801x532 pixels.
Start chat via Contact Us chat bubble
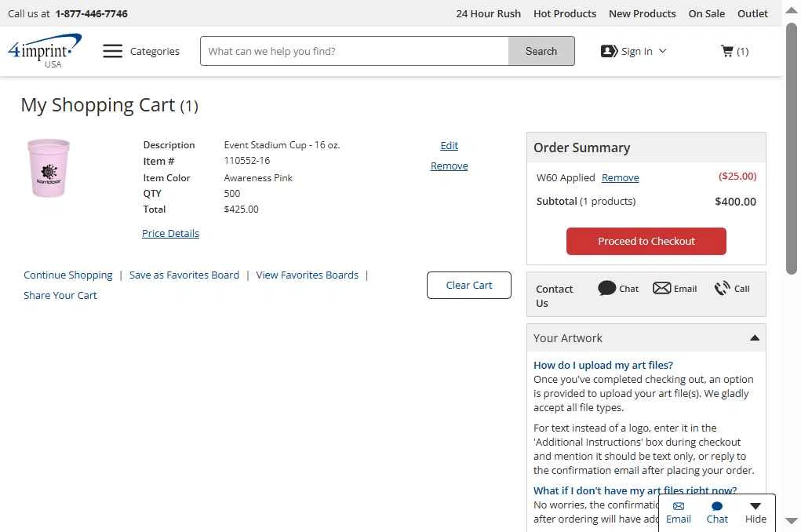coord(606,288)
